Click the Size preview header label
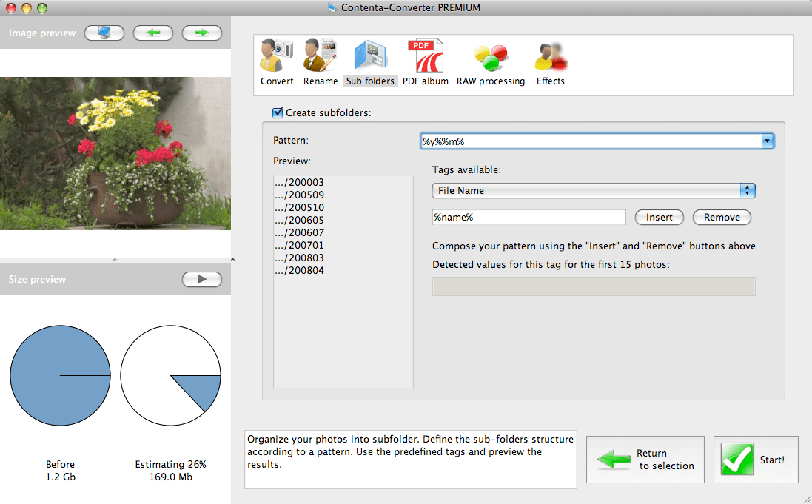Viewport: 812px width, 504px height. click(37, 279)
